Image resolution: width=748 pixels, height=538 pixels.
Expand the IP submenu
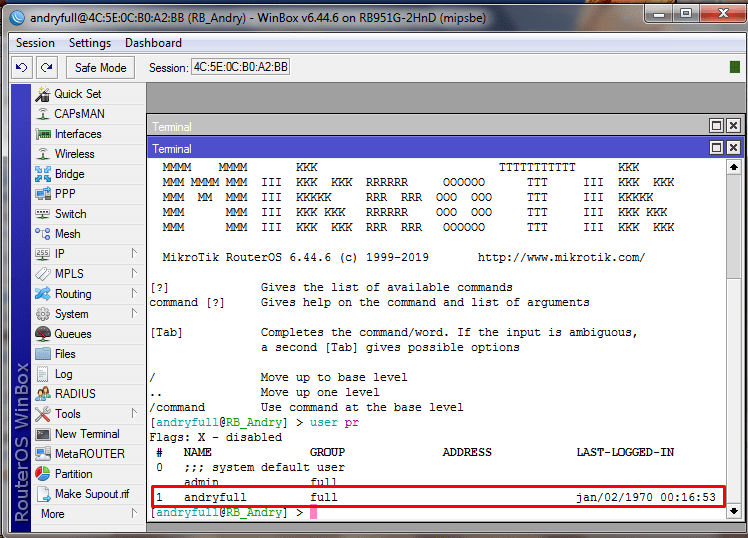point(60,254)
